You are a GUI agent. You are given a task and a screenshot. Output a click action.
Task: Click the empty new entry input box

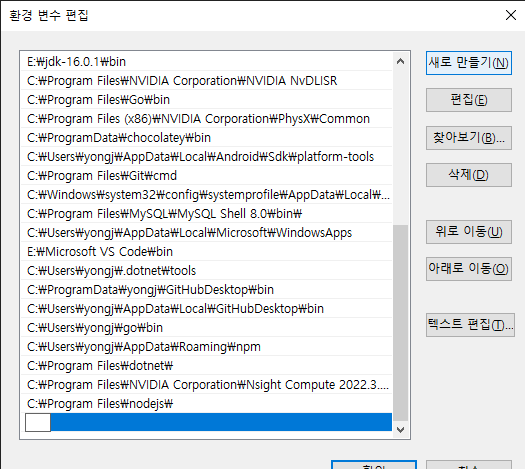[x=38, y=422]
